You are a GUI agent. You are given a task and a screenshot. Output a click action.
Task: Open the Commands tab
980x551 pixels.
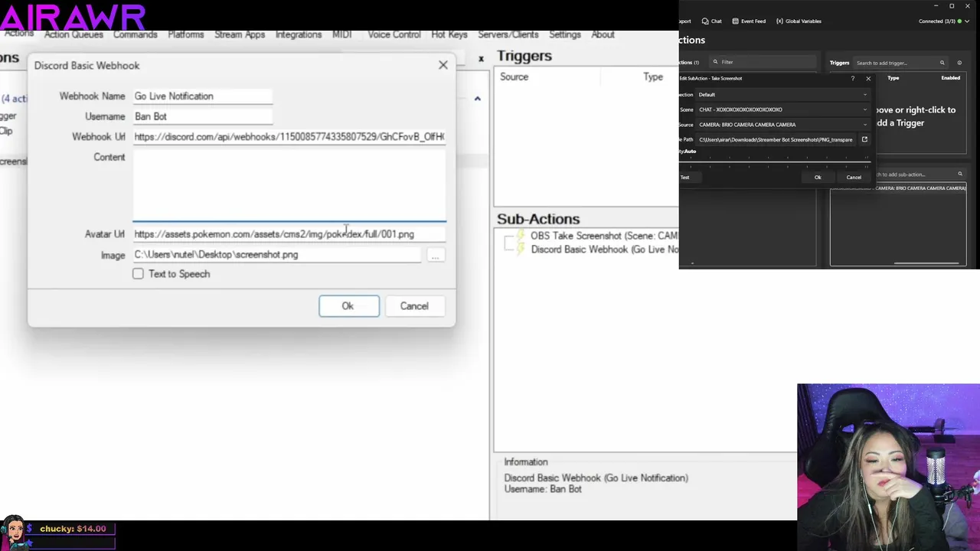pyautogui.click(x=135, y=34)
